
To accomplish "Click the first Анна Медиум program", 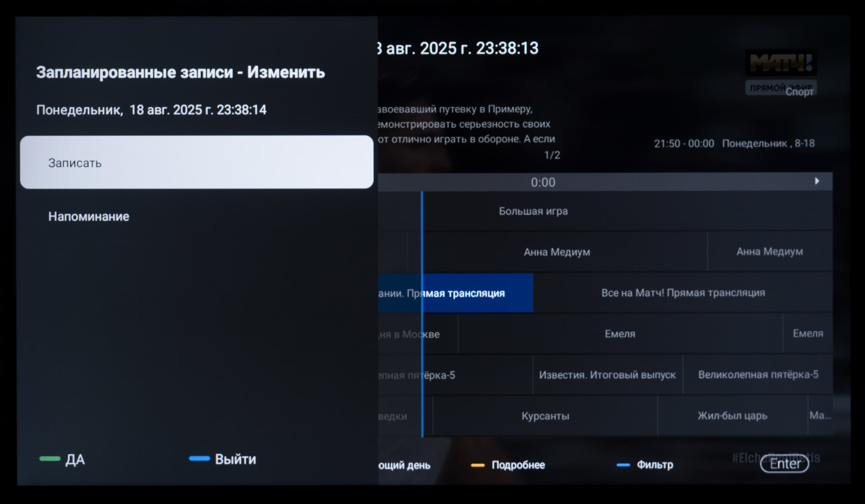I will point(556,252).
